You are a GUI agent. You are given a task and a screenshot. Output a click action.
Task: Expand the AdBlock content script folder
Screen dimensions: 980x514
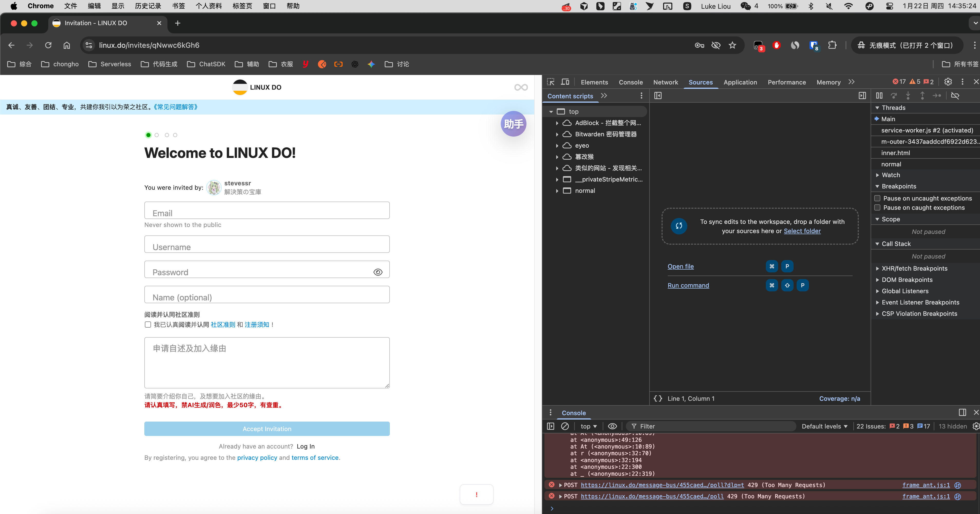click(557, 123)
